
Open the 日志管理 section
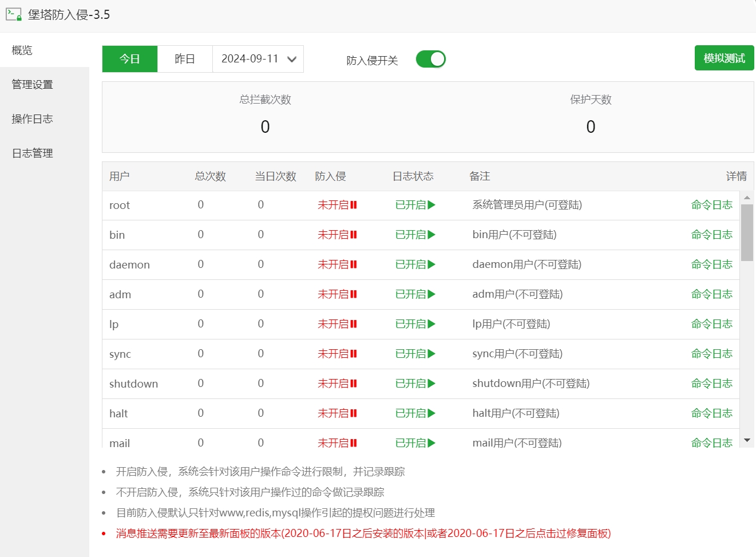(x=33, y=153)
